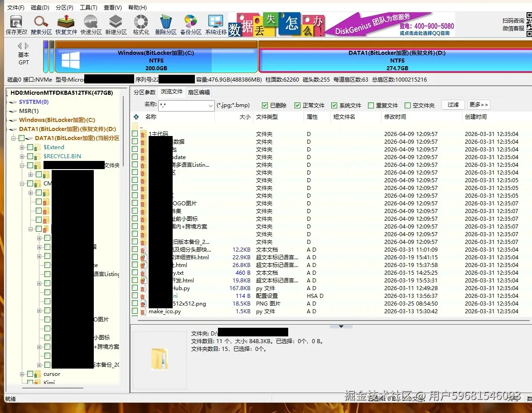Click the SYSTEM(0) partition drive icon

point(13,102)
